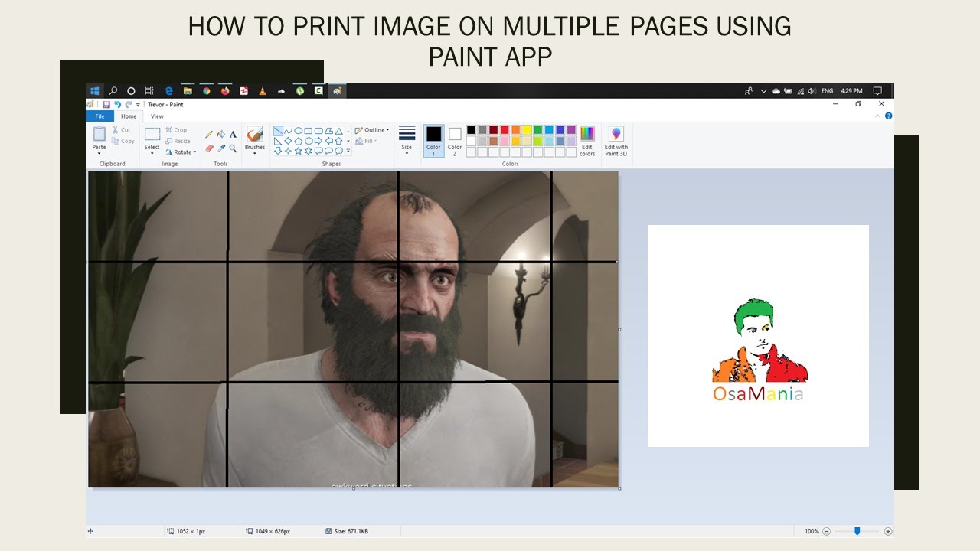Viewport: 980px width, 551px height.
Task: Choose the Right arrow shape
Action: [318, 141]
